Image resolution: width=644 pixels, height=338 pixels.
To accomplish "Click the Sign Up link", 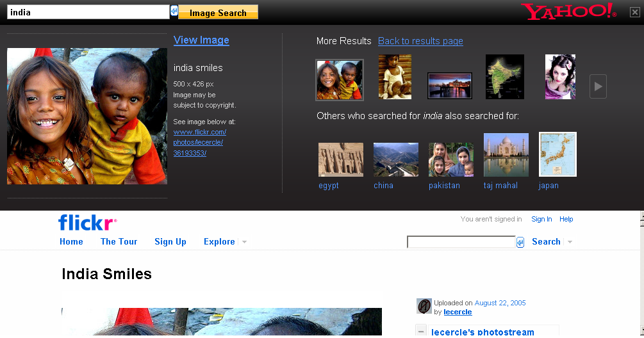I will (170, 241).
